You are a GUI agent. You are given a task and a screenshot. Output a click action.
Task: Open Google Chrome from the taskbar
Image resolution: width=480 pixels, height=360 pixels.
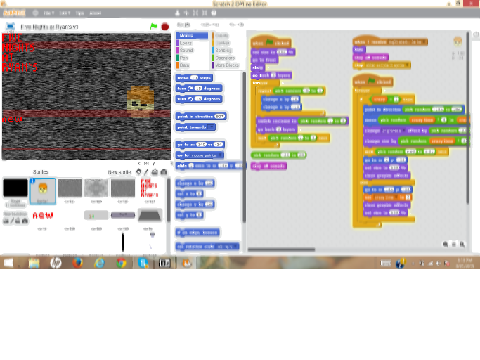click(121, 263)
